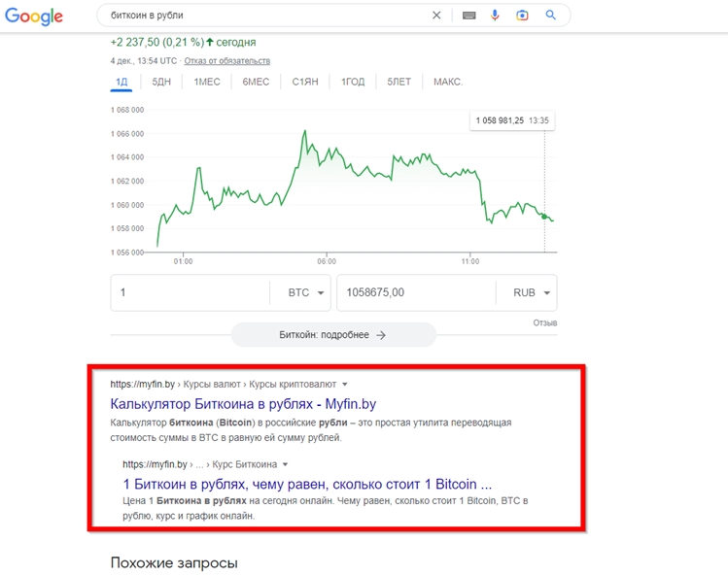Click the Отзыв feedback link
This screenshot has width=728, height=576.
pos(544,322)
